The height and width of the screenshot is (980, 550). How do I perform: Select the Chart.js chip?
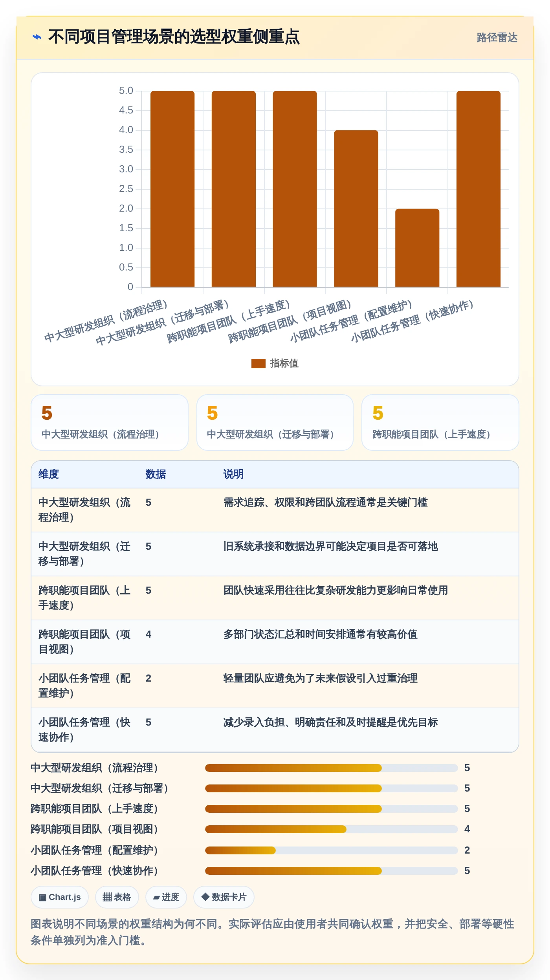[x=60, y=897]
